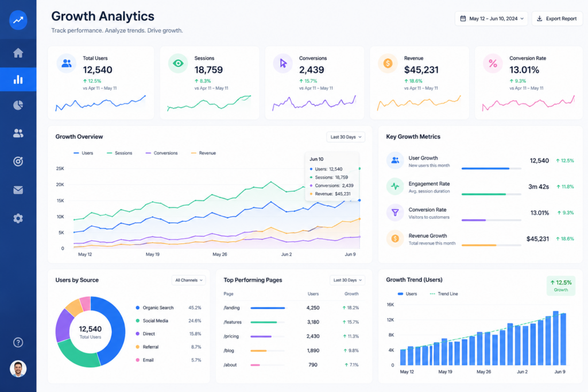Toggle the Sessions series in chart legend

coord(119,153)
